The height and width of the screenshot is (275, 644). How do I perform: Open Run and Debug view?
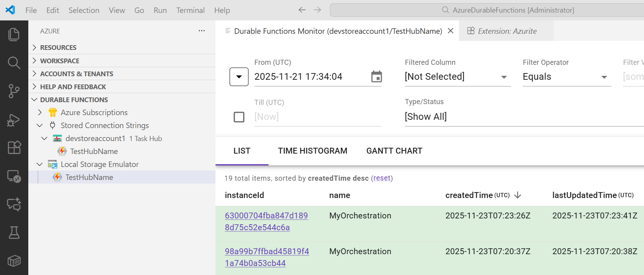tap(14, 120)
